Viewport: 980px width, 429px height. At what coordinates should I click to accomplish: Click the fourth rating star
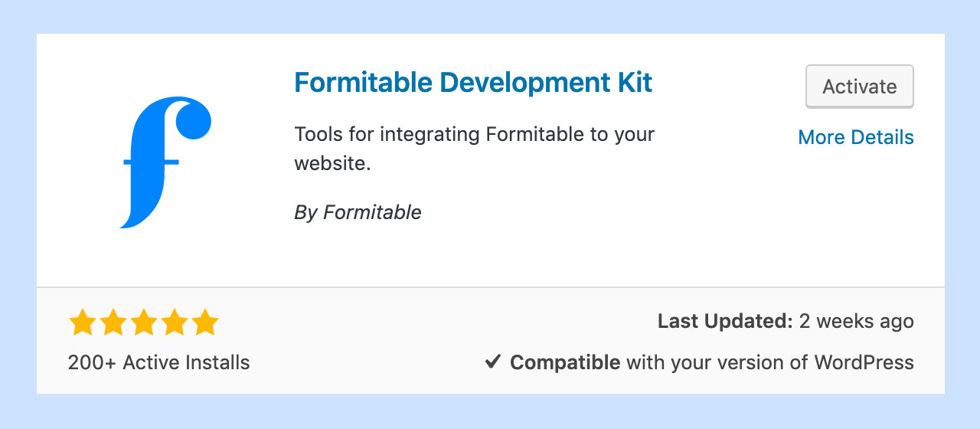(175, 323)
